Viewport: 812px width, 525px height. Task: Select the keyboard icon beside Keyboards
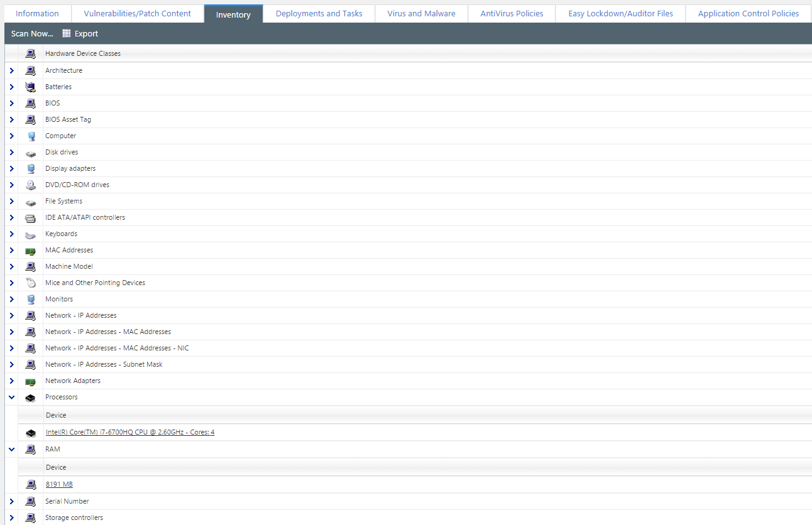[x=30, y=234]
